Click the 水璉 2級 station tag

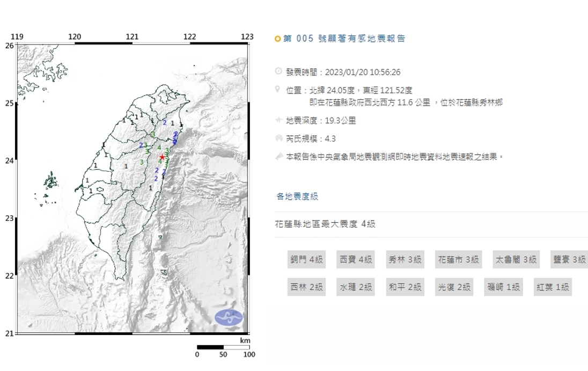coord(355,287)
